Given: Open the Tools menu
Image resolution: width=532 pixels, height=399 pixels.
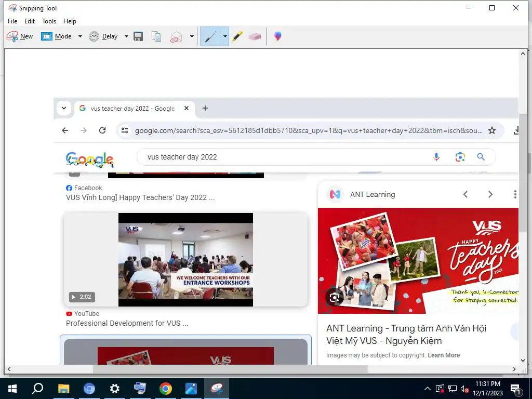Looking at the screenshot, I should [49, 21].
